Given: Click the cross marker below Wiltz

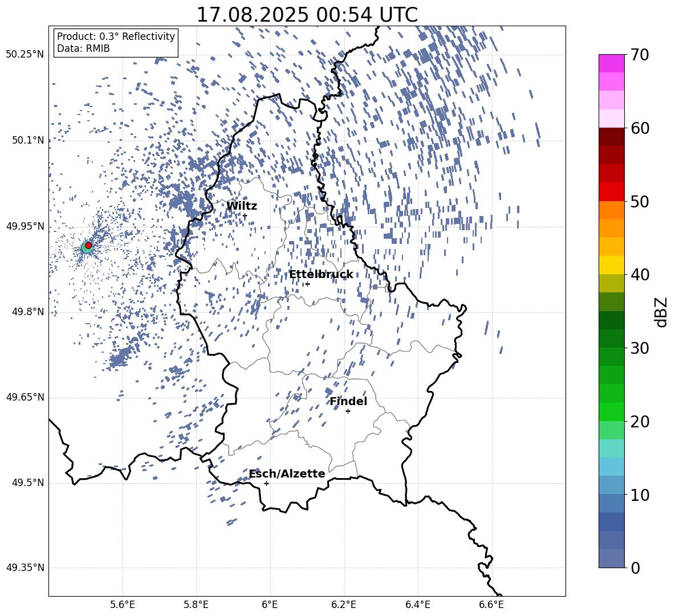Looking at the screenshot, I should (x=245, y=215).
